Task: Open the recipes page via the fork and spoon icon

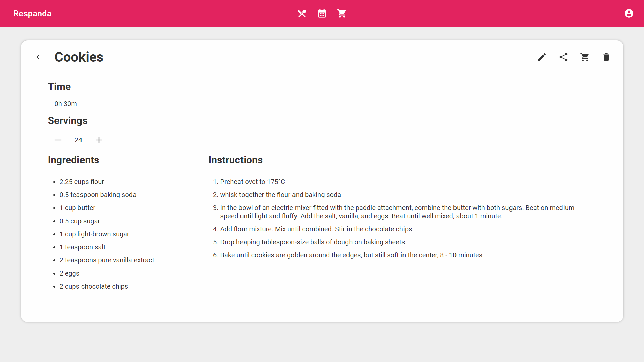Action: [302, 13]
